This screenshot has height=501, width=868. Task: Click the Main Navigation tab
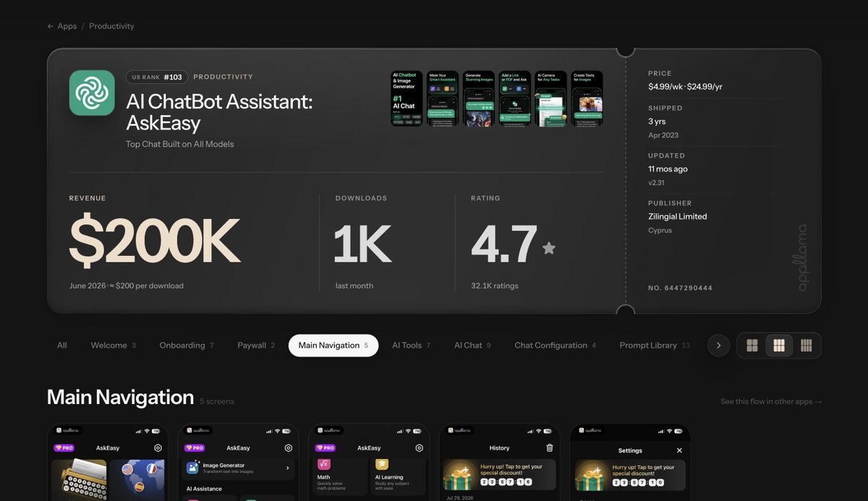click(x=333, y=346)
